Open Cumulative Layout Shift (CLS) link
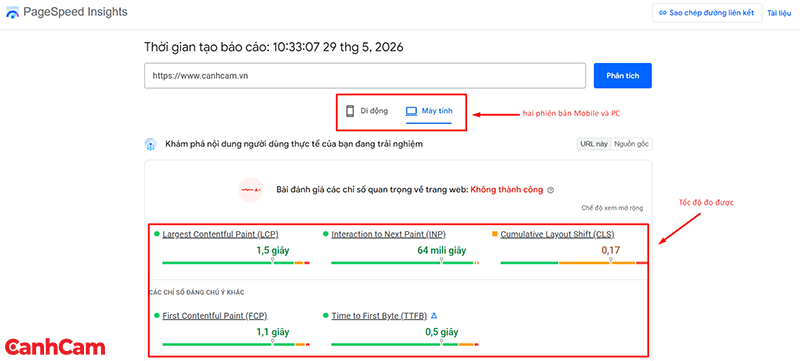This screenshot has height=361, width=800. 557,235
